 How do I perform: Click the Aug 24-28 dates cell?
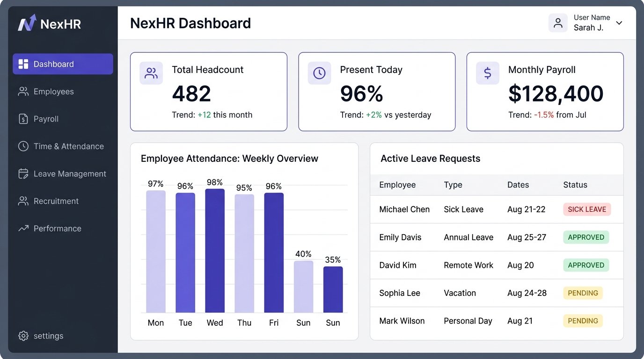(527, 293)
